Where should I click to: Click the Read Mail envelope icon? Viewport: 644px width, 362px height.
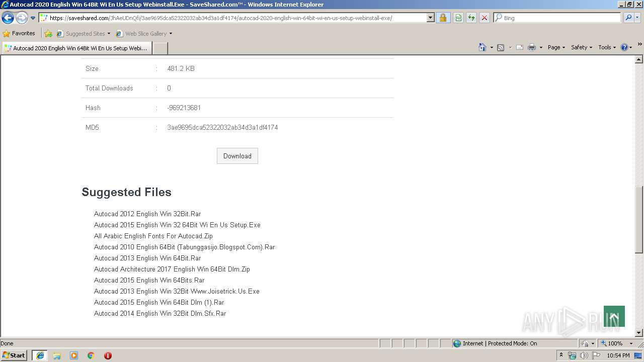(520, 47)
